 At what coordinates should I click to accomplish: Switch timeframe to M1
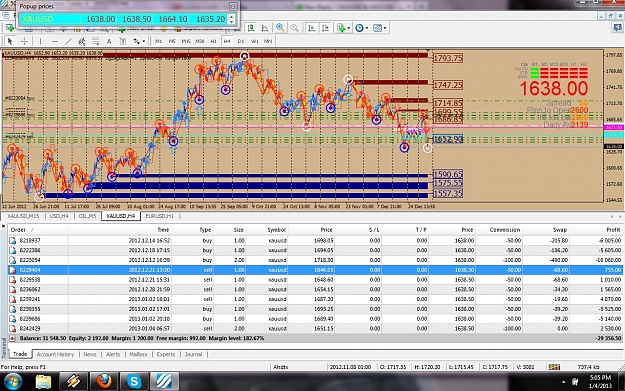click(159, 41)
